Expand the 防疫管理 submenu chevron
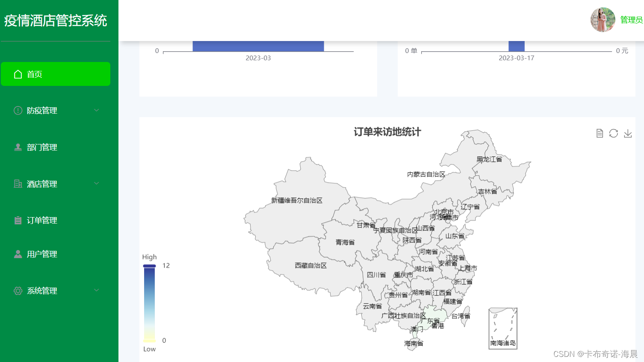The image size is (644, 362). click(97, 110)
